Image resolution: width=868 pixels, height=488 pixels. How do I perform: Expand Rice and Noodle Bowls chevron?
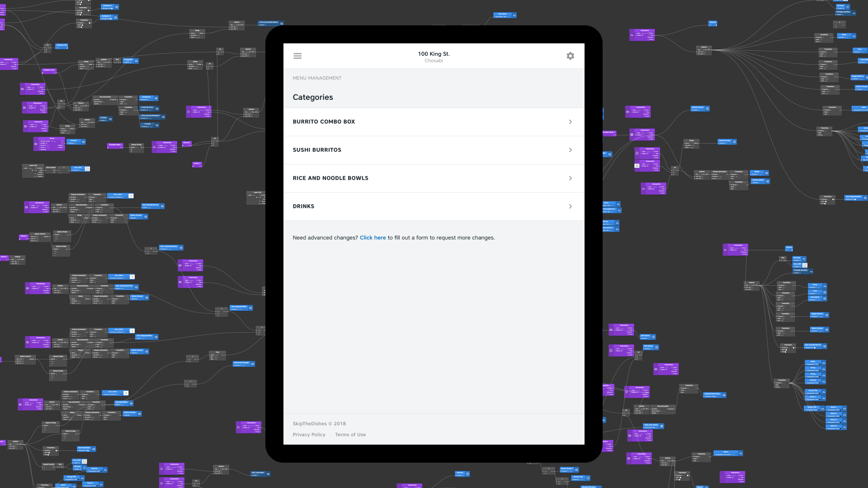point(570,178)
